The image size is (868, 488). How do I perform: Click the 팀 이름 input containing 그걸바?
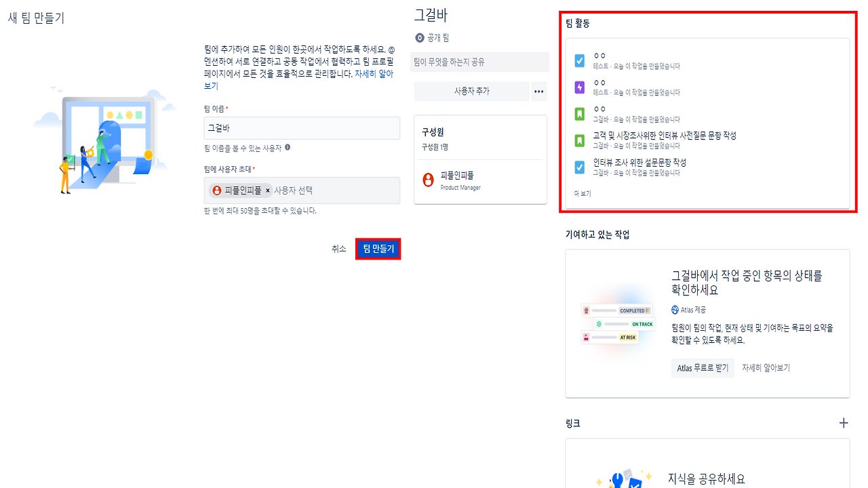click(302, 128)
